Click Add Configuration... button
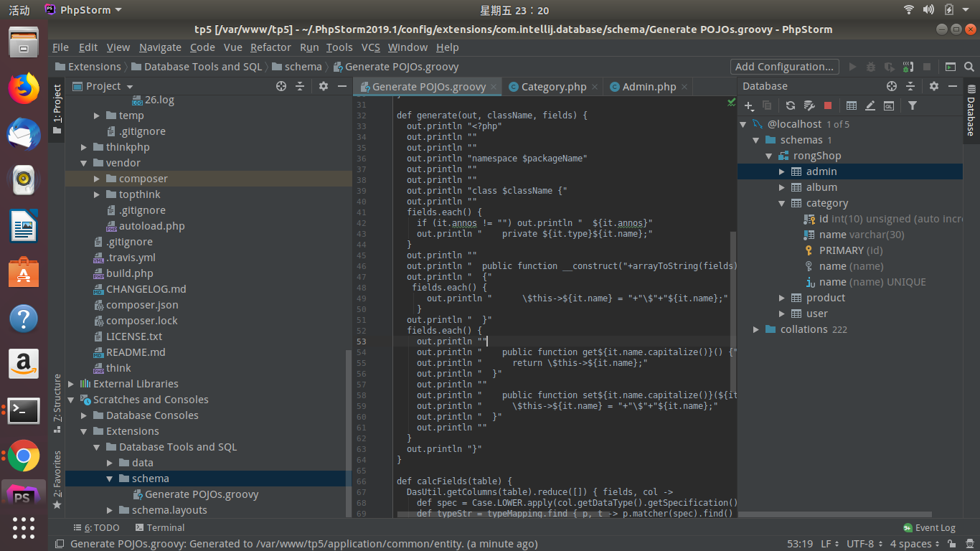980x551 pixels. tap(785, 67)
